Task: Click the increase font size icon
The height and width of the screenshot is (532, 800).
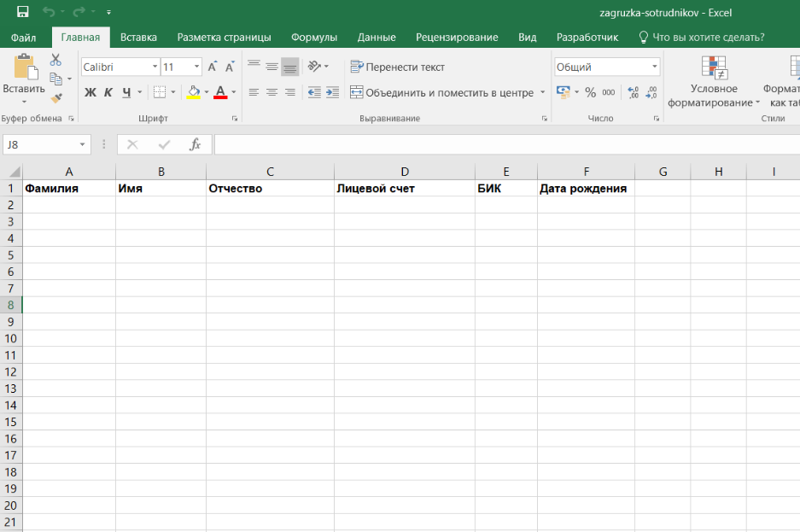Action: 213,67
